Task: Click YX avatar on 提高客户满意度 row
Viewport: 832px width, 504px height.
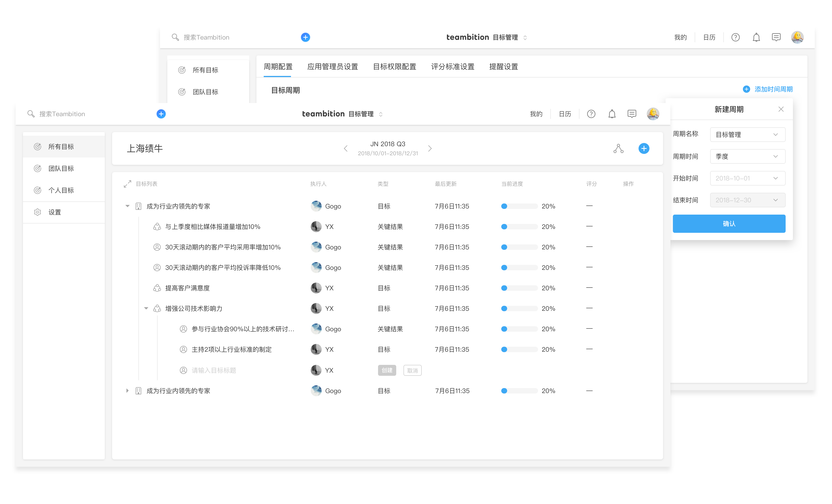Action: [316, 288]
